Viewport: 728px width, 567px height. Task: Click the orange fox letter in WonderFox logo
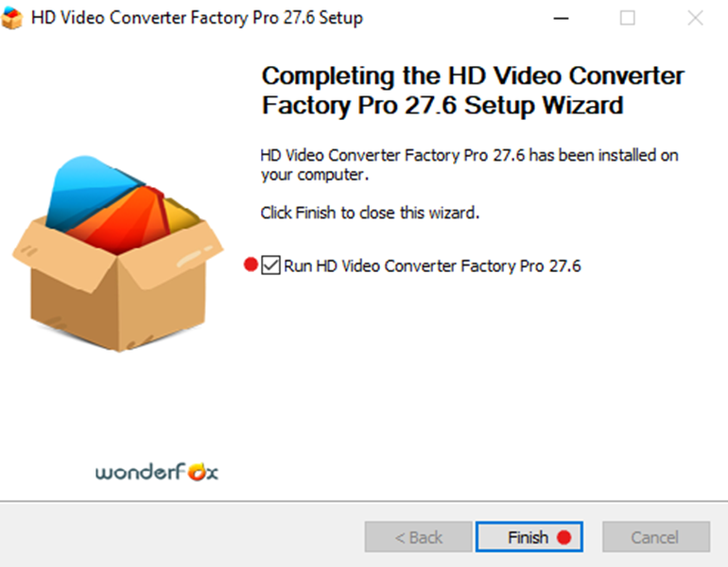pyautogui.click(x=197, y=472)
